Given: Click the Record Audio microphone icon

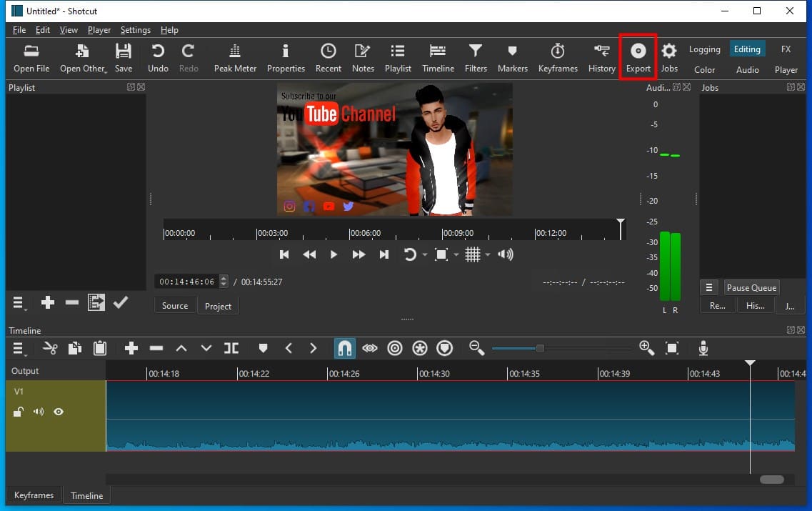Looking at the screenshot, I should (703, 348).
